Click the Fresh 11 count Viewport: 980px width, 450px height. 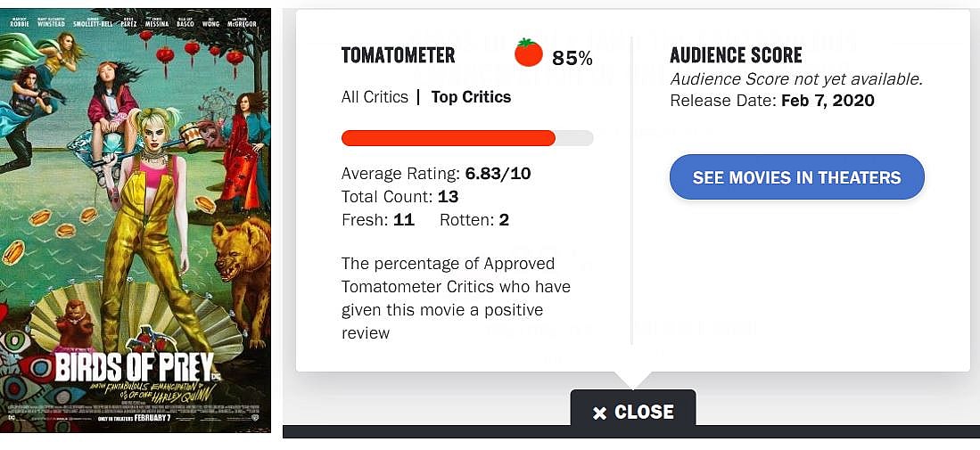(378, 219)
